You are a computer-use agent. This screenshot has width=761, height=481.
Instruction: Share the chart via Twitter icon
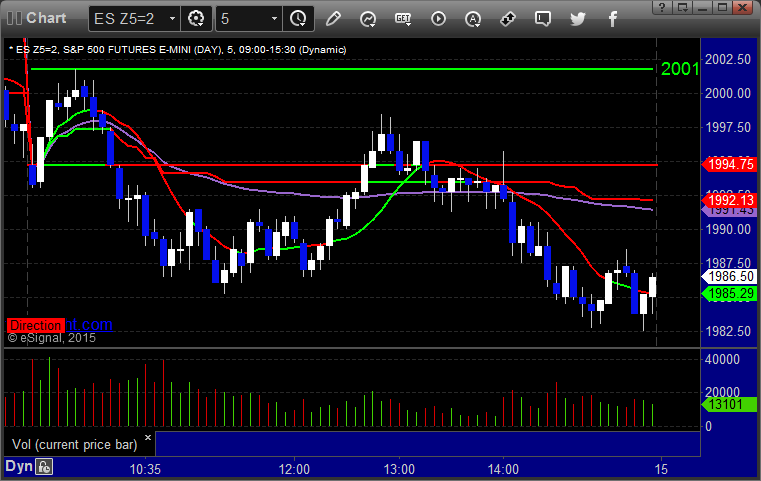(578, 18)
